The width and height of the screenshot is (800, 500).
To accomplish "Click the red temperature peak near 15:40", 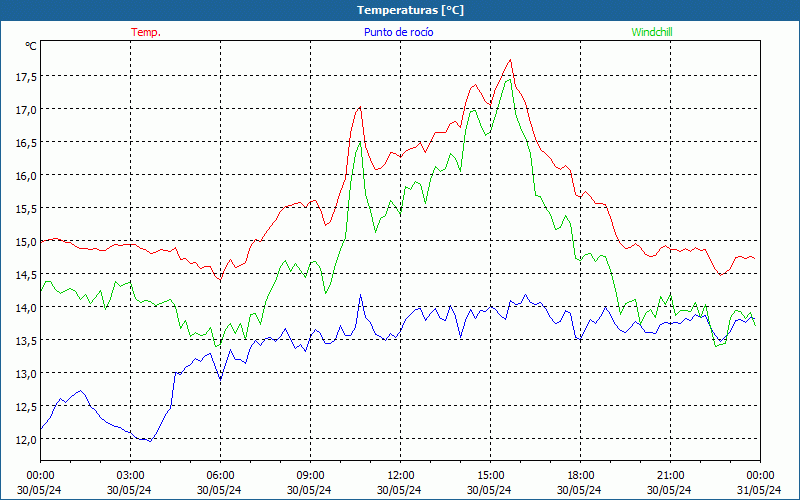I will pyautogui.click(x=510, y=60).
